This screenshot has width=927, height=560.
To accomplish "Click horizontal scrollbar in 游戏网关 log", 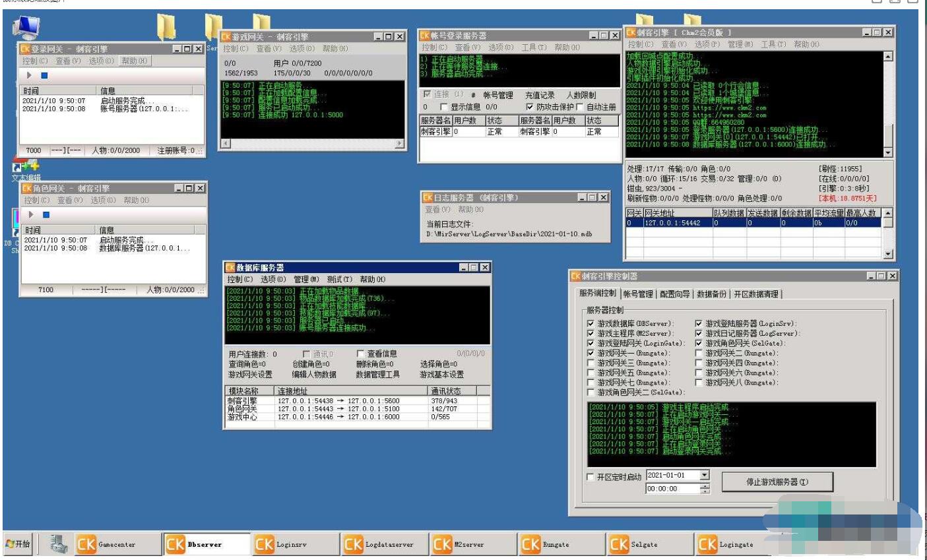I will [x=312, y=143].
